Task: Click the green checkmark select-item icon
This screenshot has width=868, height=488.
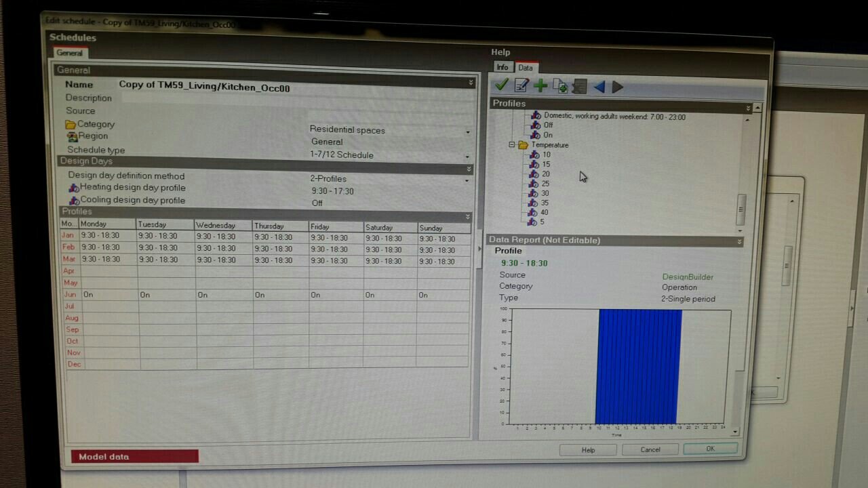Action: tap(502, 84)
